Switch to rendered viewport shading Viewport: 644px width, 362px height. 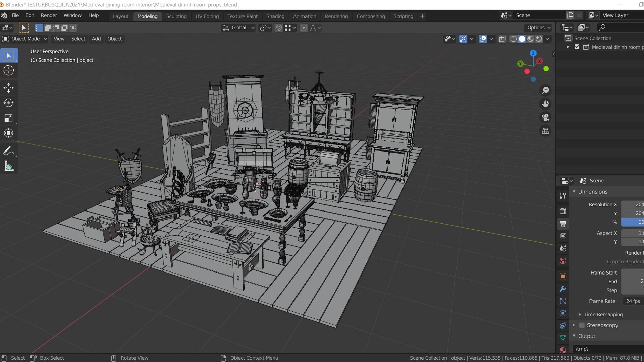click(539, 39)
